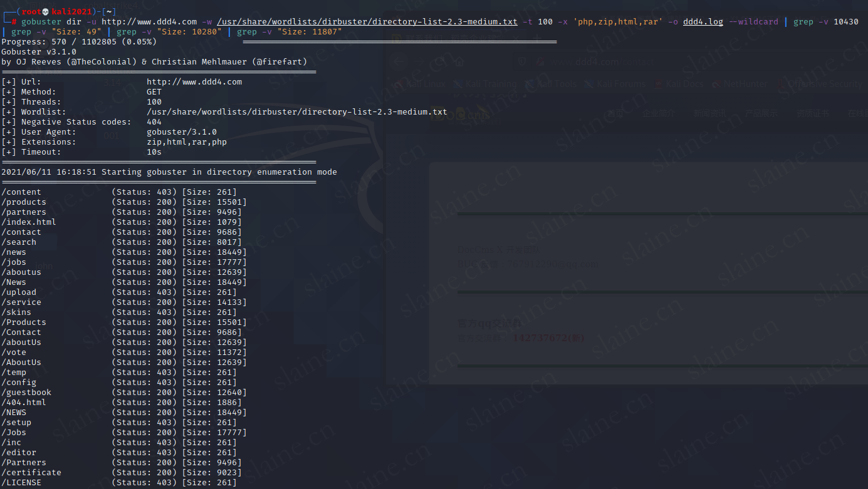Click the /certificate result path
The height and width of the screenshot is (489, 868).
click(31, 473)
